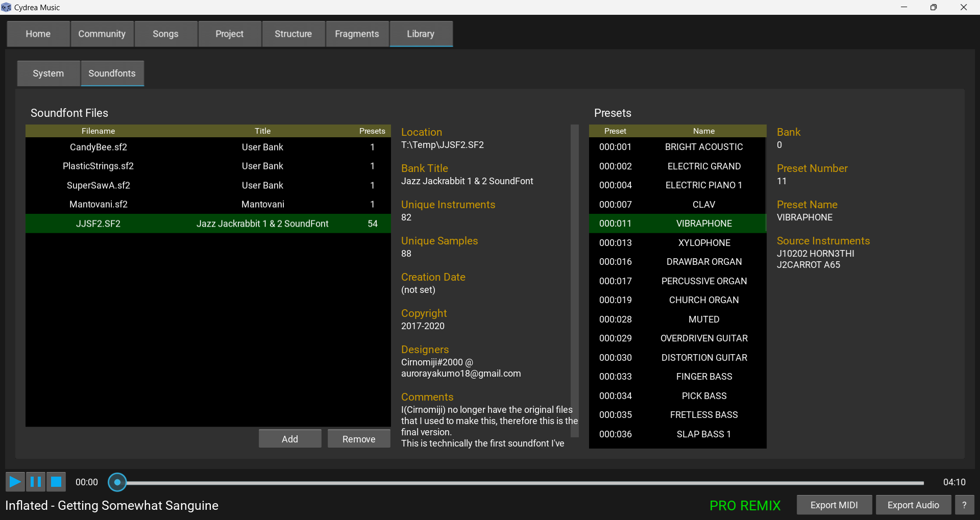Click the designer email aurorayakumo18@gmail.com
Viewport: 980px width, 520px height.
click(x=461, y=374)
